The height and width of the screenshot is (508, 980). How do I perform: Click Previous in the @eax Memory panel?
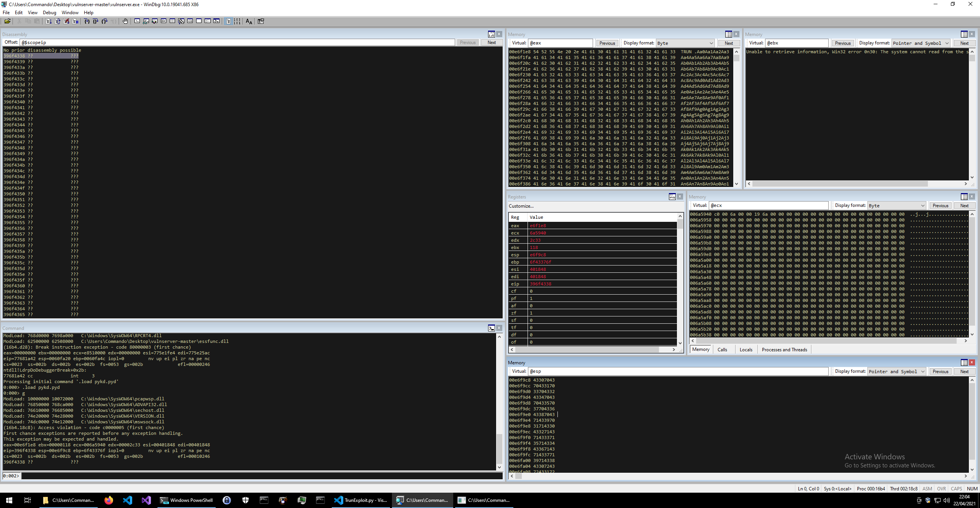tap(607, 43)
